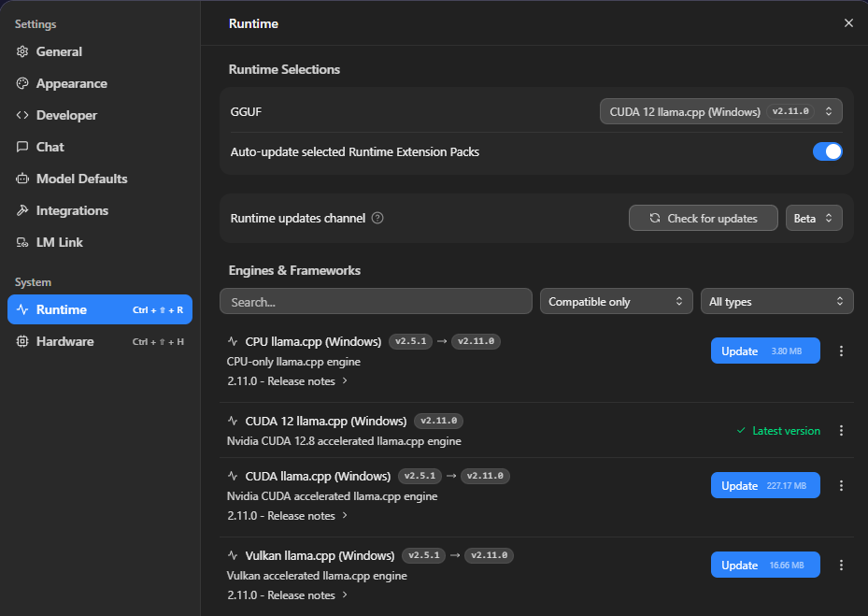868x616 pixels.
Task: Toggle auto-update selected Runtime Extension Packs
Action: [827, 151]
